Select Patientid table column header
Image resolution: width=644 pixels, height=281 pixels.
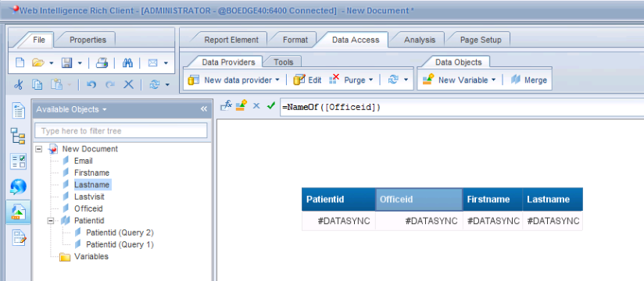338,199
